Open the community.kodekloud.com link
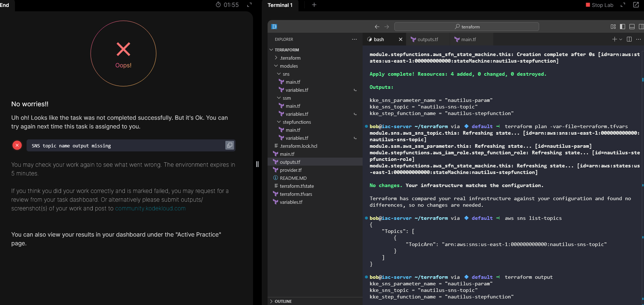Viewport: 644px width, 305px height. 150,208
